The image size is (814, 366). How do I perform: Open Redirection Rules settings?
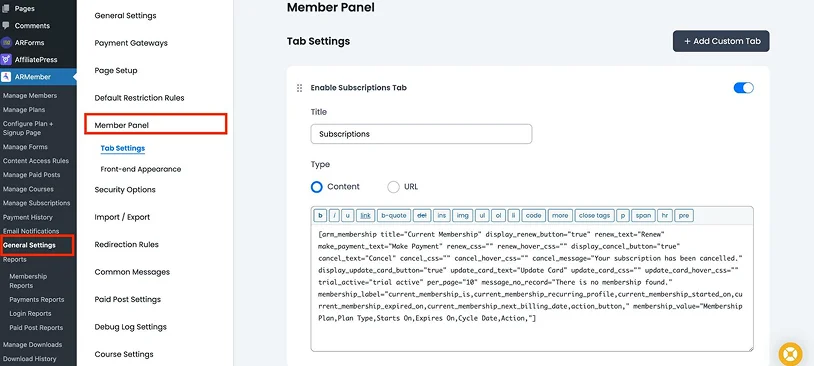126,245
